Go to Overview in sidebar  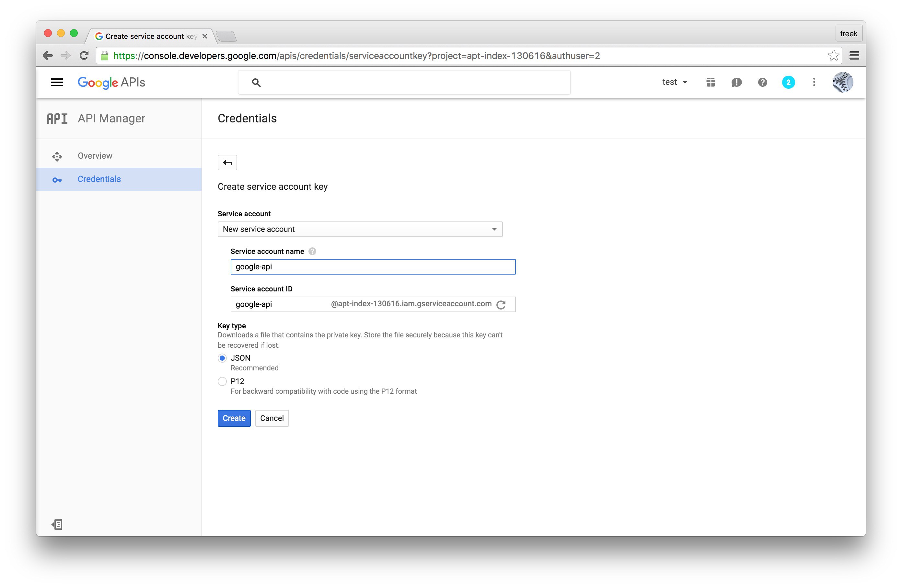click(95, 156)
